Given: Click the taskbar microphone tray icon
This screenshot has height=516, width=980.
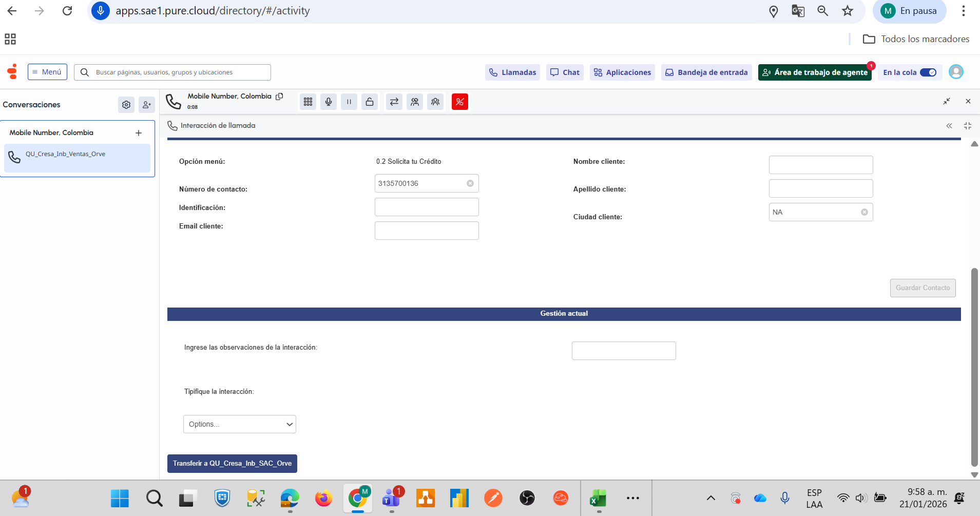Looking at the screenshot, I should click(x=785, y=498).
